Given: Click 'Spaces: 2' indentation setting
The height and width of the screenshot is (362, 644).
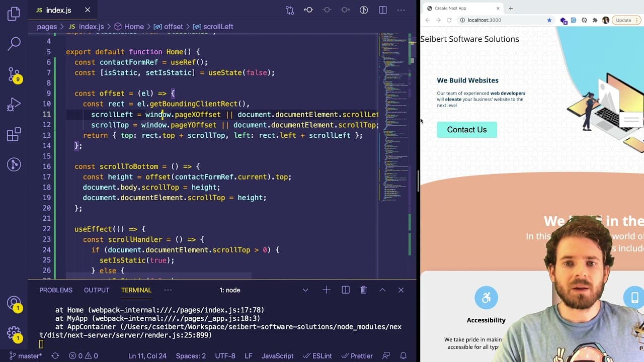Looking at the screenshot, I should point(191,355).
